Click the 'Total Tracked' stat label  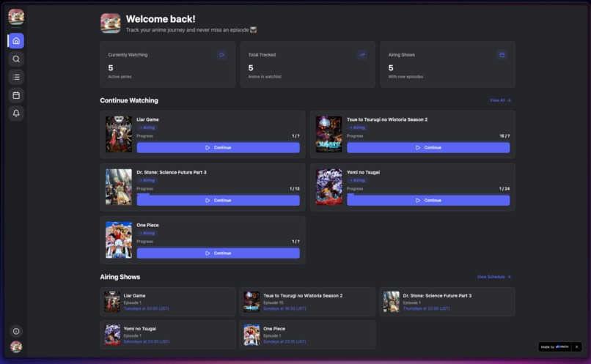tap(262, 55)
